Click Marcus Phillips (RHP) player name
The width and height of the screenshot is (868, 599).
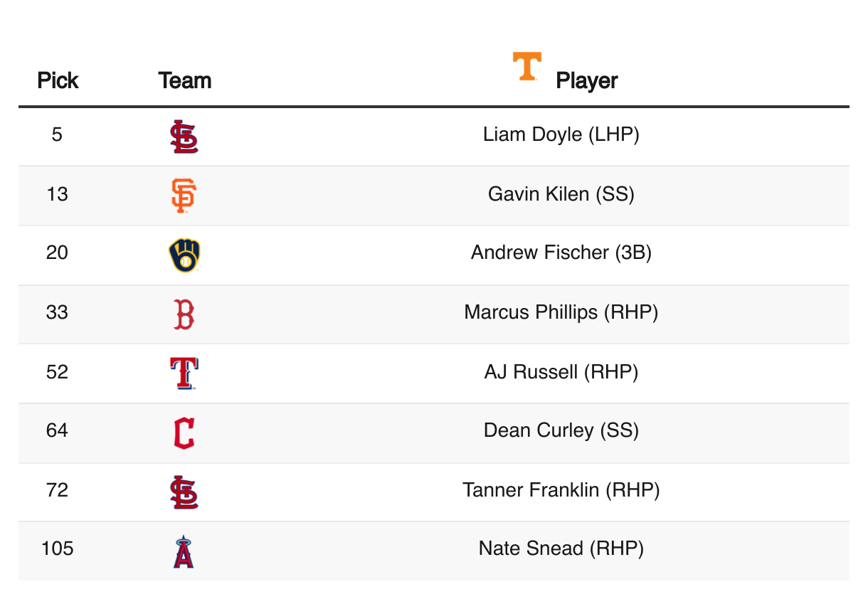[x=561, y=312]
